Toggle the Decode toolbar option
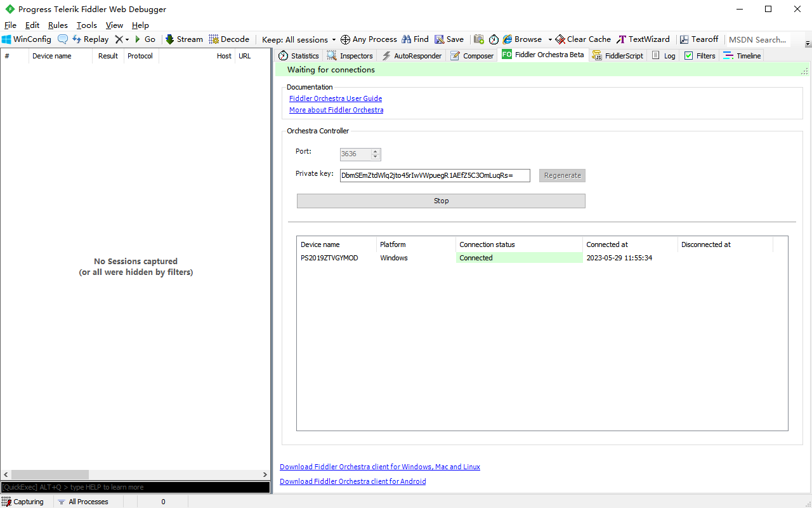Viewport: 812px width, 508px height. click(x=229, y=39)
